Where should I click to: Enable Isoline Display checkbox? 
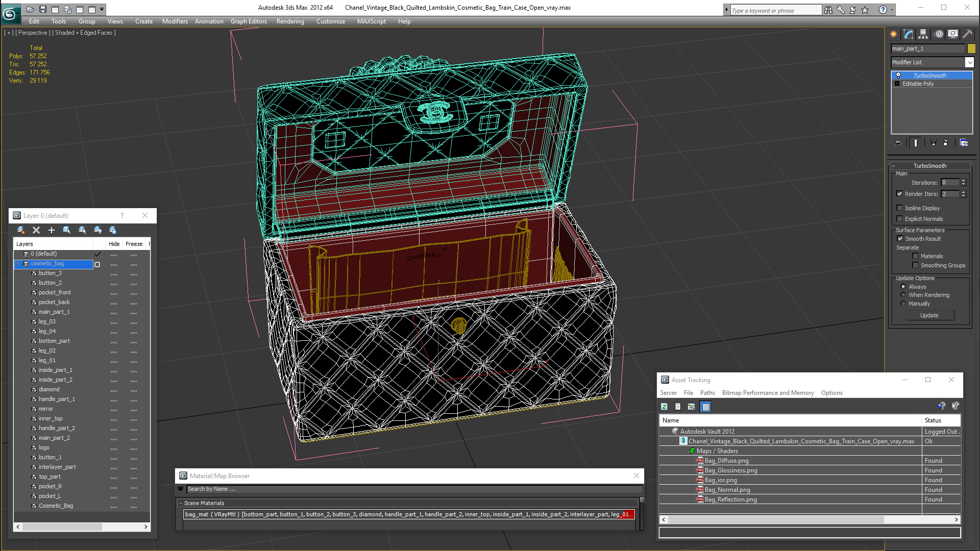tap(900, 208)
